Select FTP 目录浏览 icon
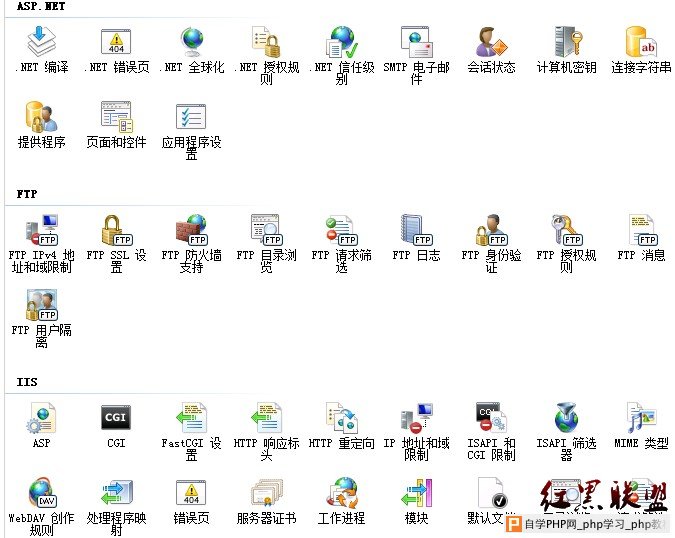 coord(266,229)
